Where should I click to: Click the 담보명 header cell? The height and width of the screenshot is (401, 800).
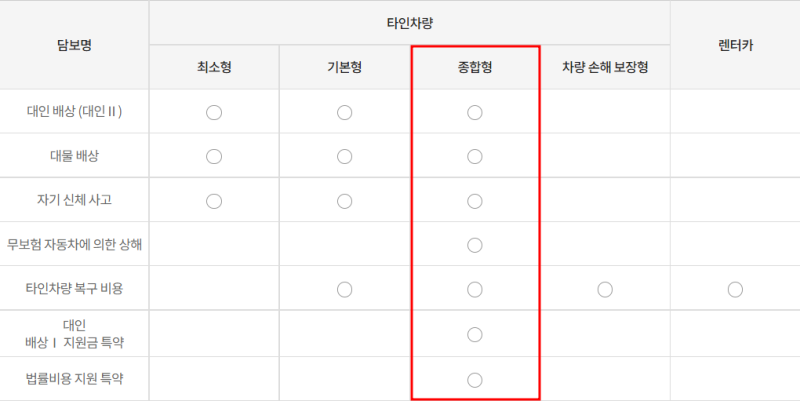tap(75, 45)
